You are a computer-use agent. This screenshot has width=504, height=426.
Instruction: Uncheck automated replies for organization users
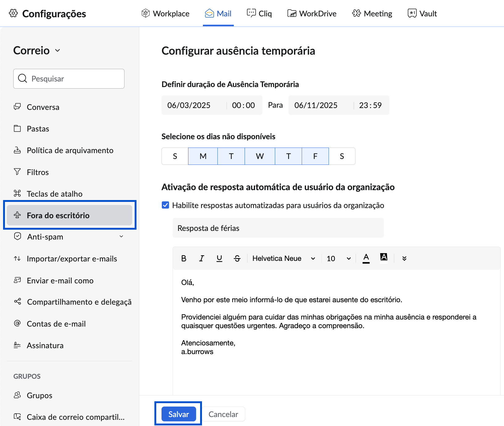pyautogui.click(x=166, y=205)
